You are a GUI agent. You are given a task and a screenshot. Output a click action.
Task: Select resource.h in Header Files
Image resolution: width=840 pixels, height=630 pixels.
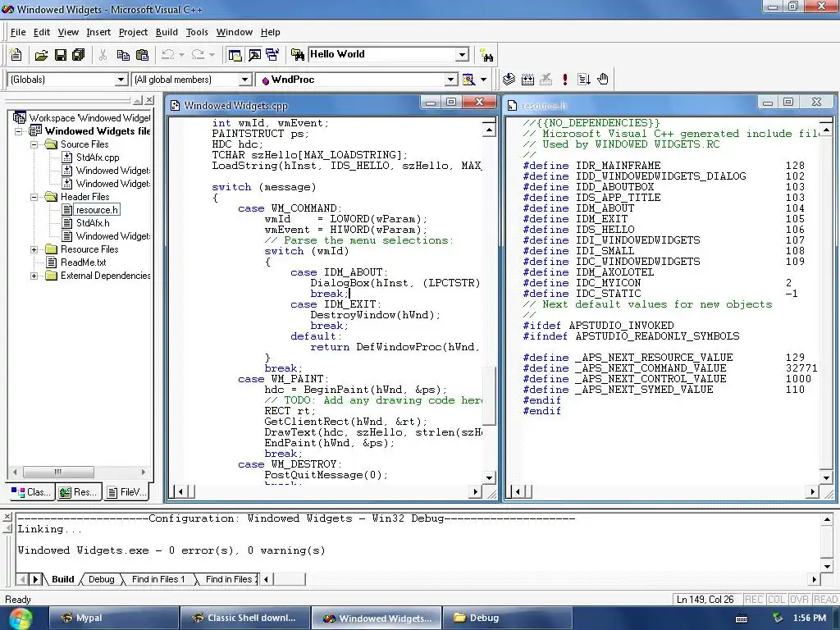[97, 210]
